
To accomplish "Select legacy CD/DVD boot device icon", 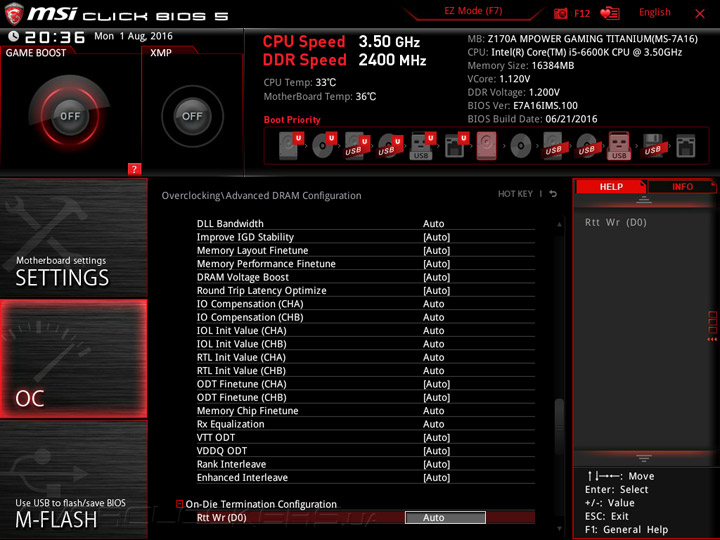I will tap(521, 146).
